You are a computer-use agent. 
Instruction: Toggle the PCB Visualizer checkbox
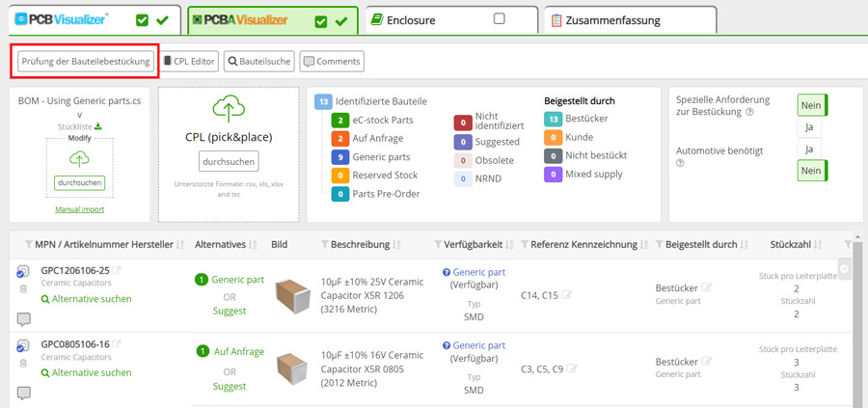point(143,20)
